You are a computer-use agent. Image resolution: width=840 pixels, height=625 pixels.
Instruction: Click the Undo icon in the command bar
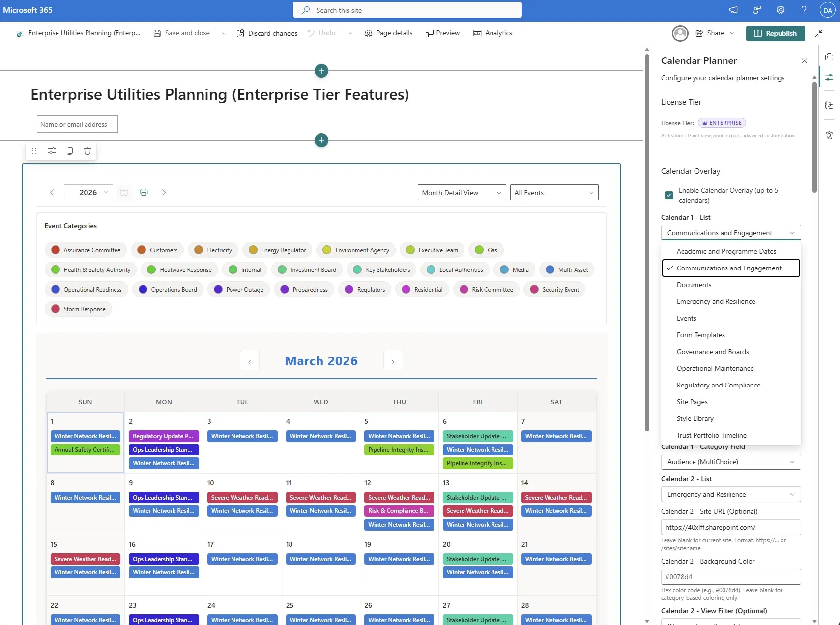click(321, 33)
